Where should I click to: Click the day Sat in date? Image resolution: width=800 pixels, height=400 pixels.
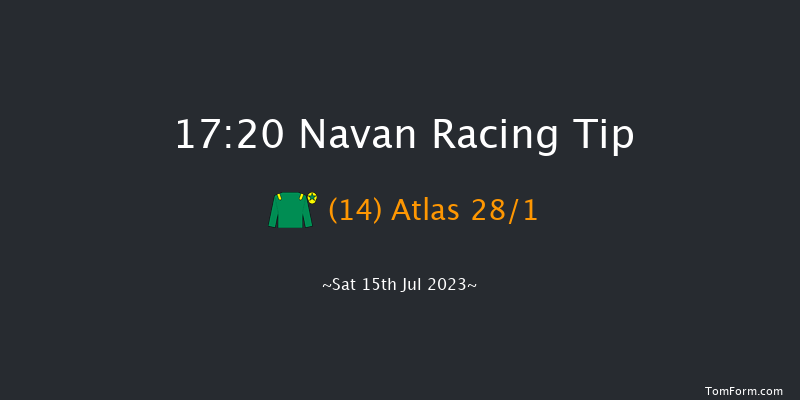(x=343, y=285)
